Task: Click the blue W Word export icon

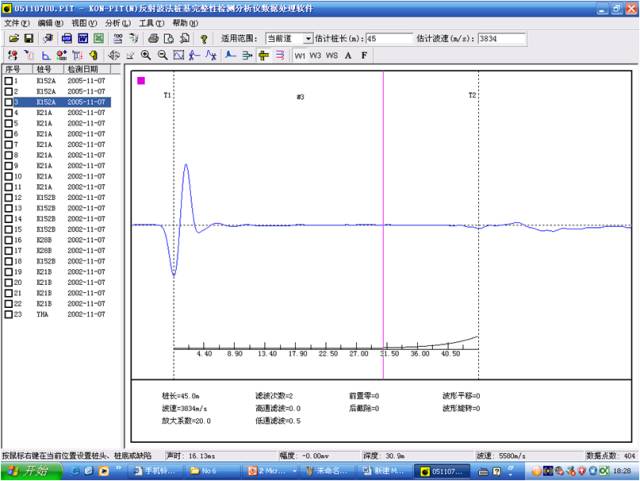Action: point(83,39)
